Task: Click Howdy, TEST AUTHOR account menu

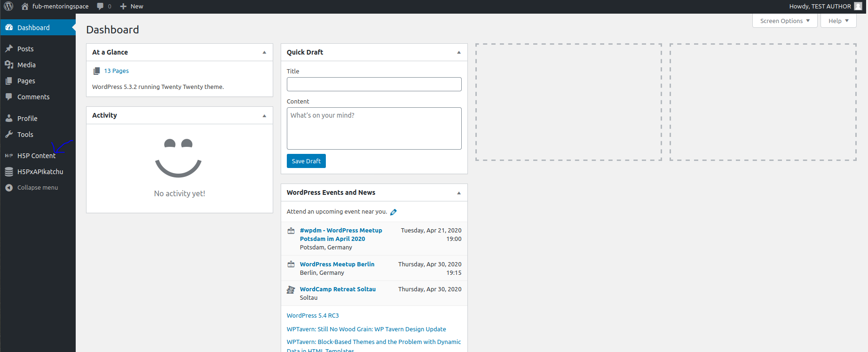Action: (825, 6)
